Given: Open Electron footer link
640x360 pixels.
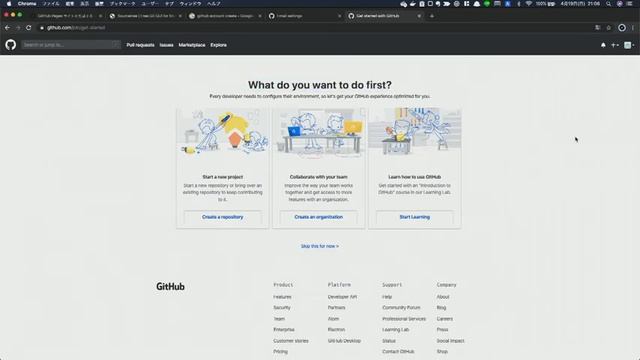Looking at the screenshot, I should pos(336,329).
